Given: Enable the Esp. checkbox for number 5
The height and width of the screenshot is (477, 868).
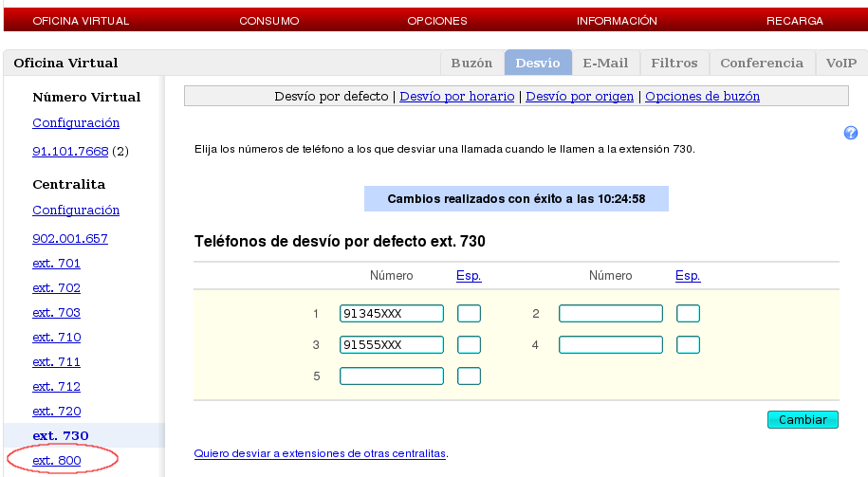Looking at the screenshot, I should [x=469, y=376].
